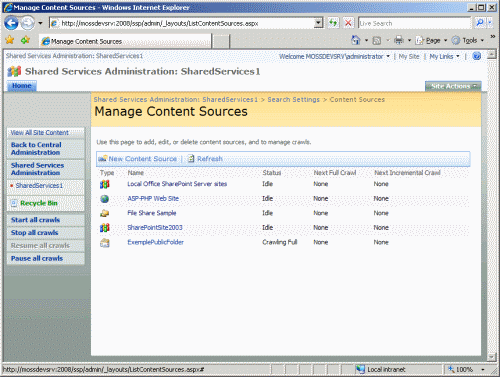This screenshot has height=377, width=500.
Task: Click Start all crawls
Action: click(35, 220)
